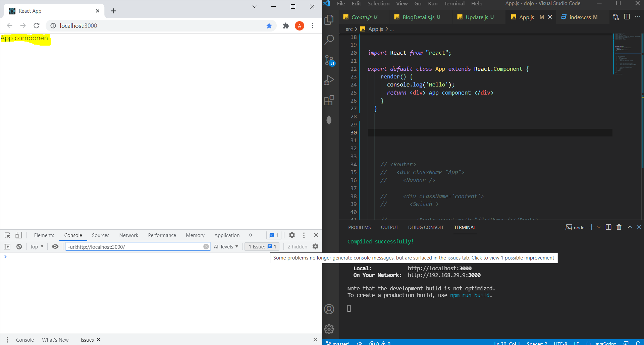
Task: Open editor More Actions ellipsis
Action: coord(638,17)
